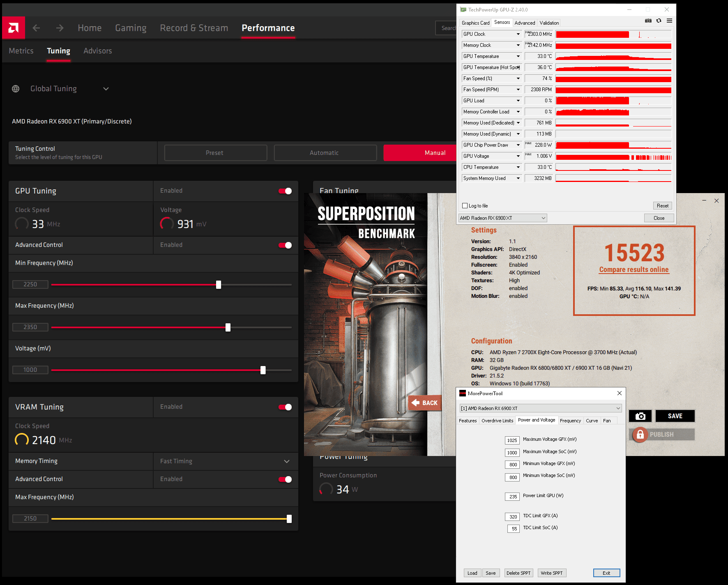
Task: Go back with the left arrow icon
Action: pyautogui.click(x=36, y=28)
